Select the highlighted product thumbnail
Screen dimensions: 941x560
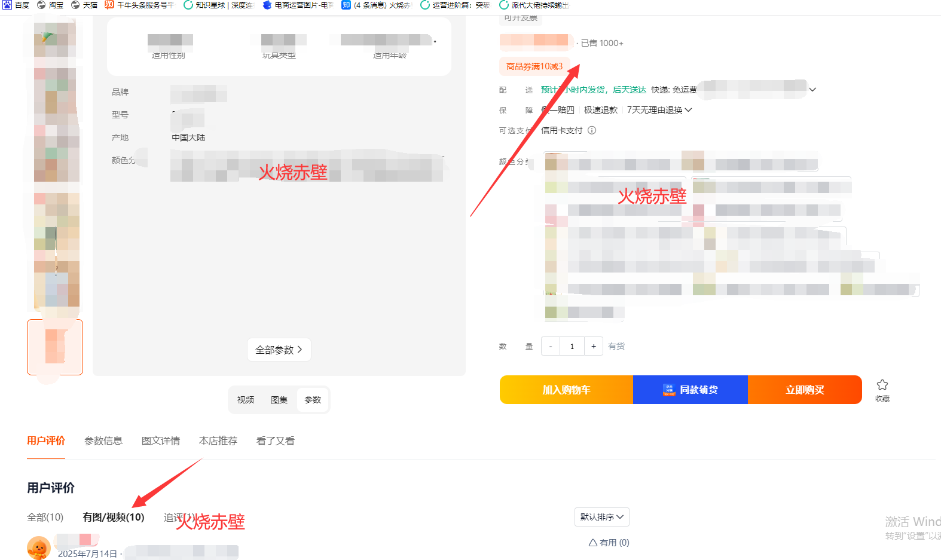[55, 347]
